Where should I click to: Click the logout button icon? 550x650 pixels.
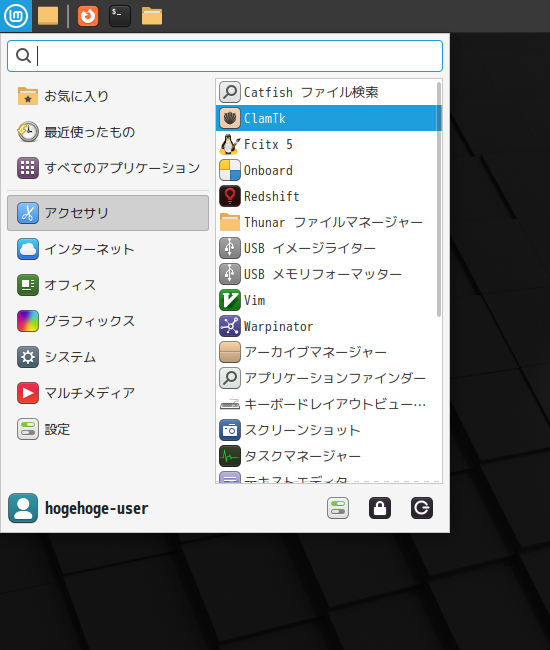pyautogui.click(x=422, y=508)
